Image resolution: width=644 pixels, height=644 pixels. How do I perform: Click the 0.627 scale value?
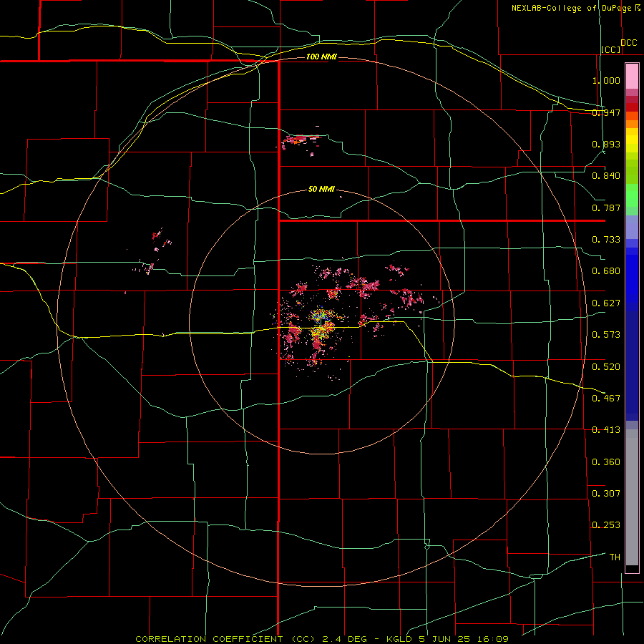[x=606, y=303]
